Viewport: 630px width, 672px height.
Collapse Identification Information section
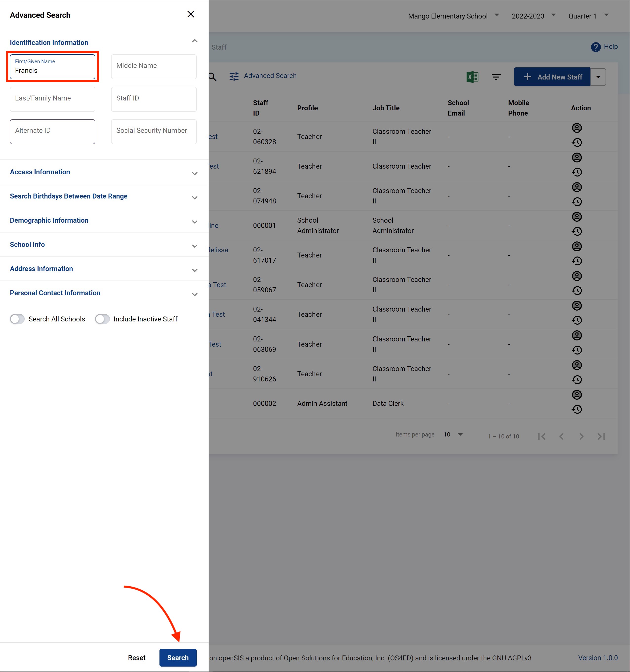[195, 41]
